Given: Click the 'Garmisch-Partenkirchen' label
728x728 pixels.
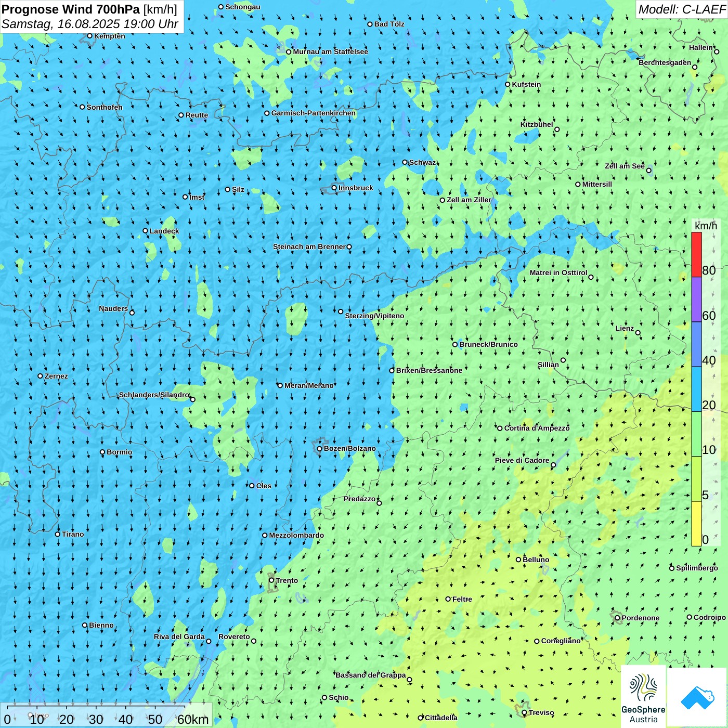Looking at the screenshot, I should click(314, 113).
